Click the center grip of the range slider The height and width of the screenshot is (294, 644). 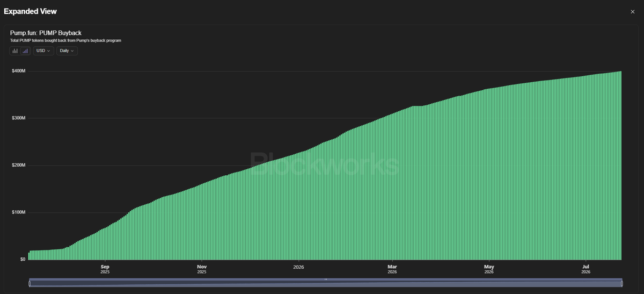(x=326, y=279)
